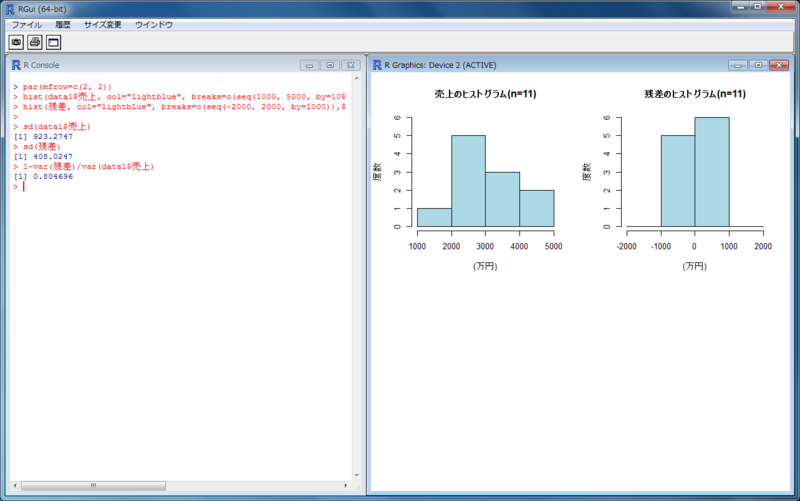Close the R Graphics Device 2 window

coord(779,65)
